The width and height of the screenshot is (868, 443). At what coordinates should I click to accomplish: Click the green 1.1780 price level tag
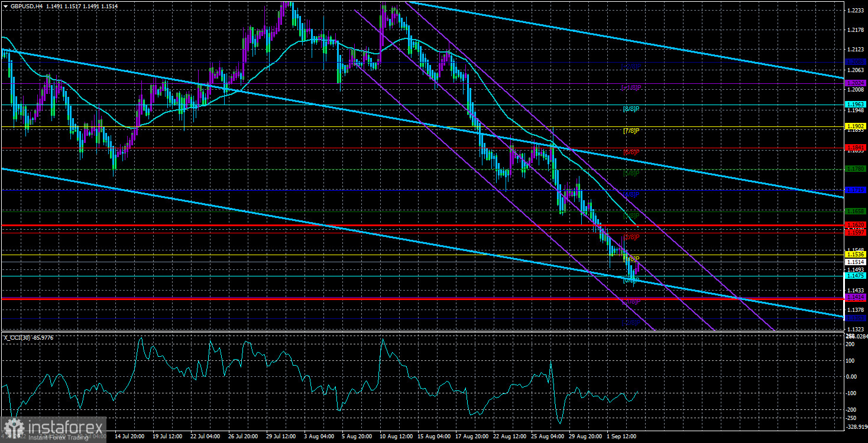pyautogui.click(x=856, y=168)
